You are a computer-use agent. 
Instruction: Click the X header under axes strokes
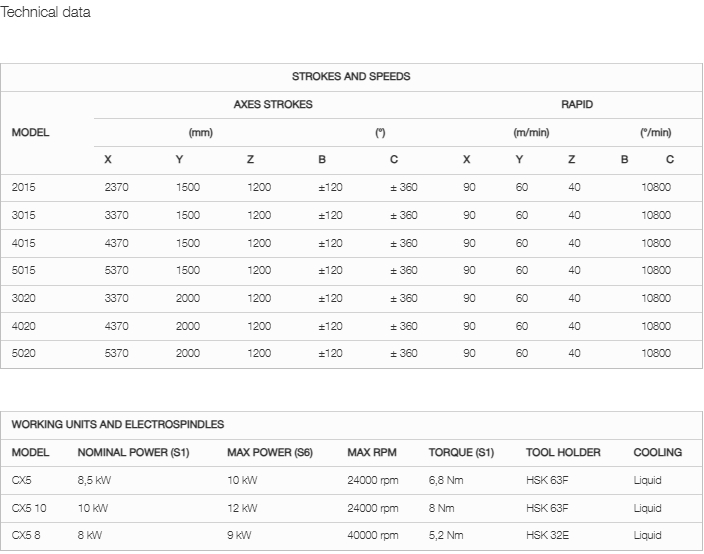(x=108, y=159)
